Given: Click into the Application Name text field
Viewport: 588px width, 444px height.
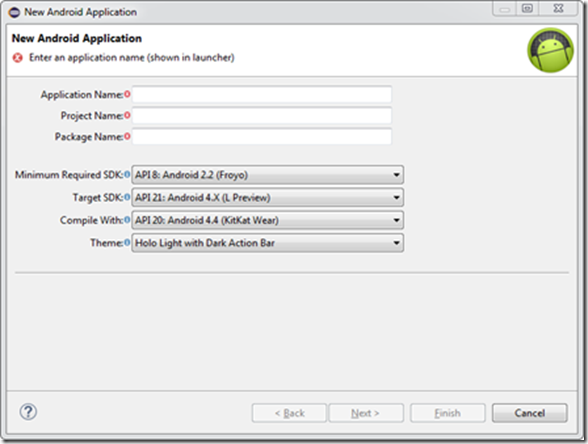Looking at the screenshot, I should 262,94.
